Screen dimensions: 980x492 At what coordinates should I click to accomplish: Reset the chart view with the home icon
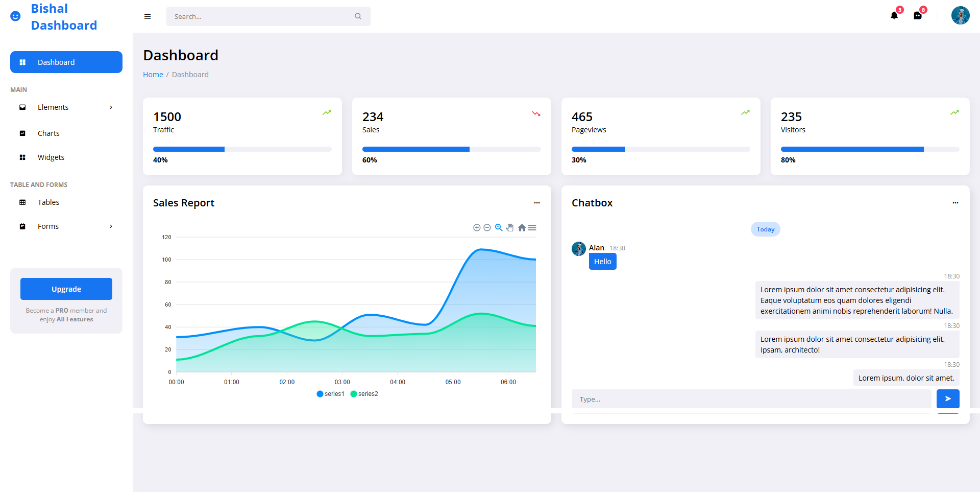[522, 227]
